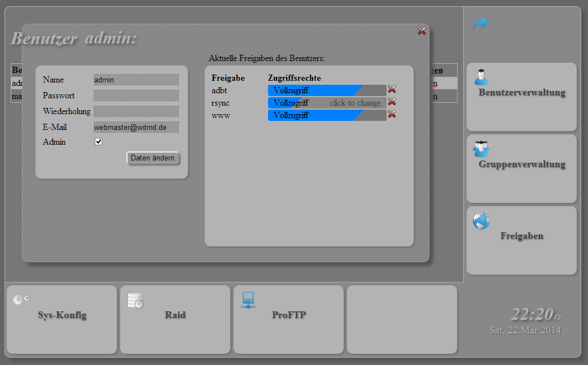Click the date Sat, 22.Mar.2014
Screen dimensions: 588x365
[x=525, y=330]
